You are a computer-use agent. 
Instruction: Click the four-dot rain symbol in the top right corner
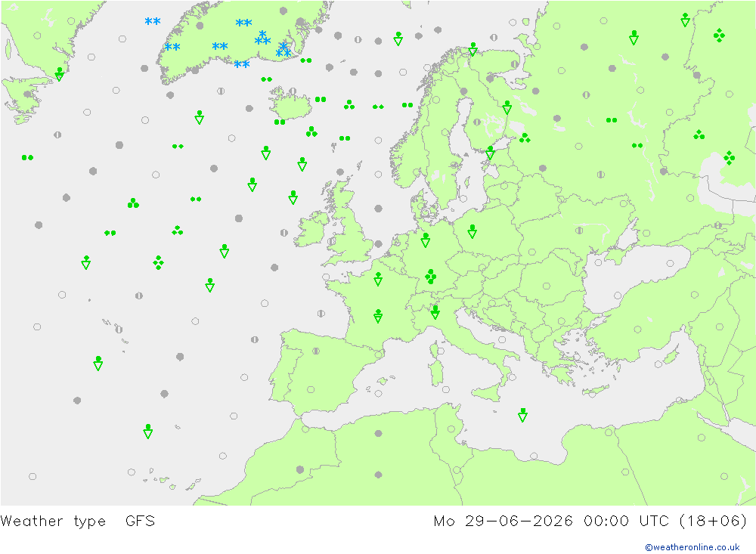pos(719,36)
